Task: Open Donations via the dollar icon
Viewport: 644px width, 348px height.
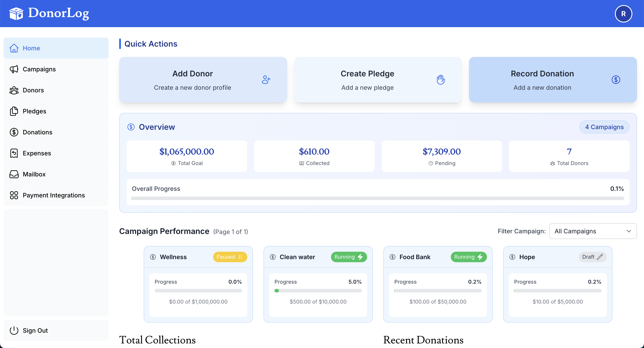Action: pos(14,132)
